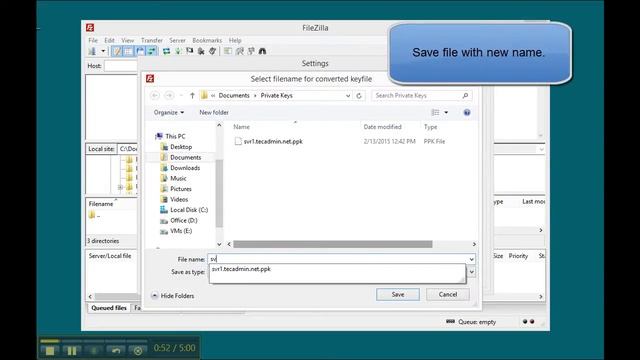640x360 pixels.
Task: Open the File name dropdown arrow
Action: 471,259
